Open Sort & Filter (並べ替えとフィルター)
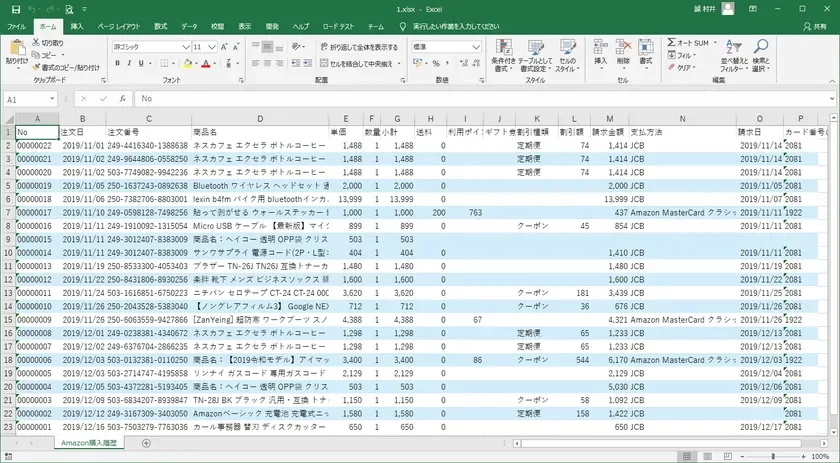840x463 pixels. [733, 56]
